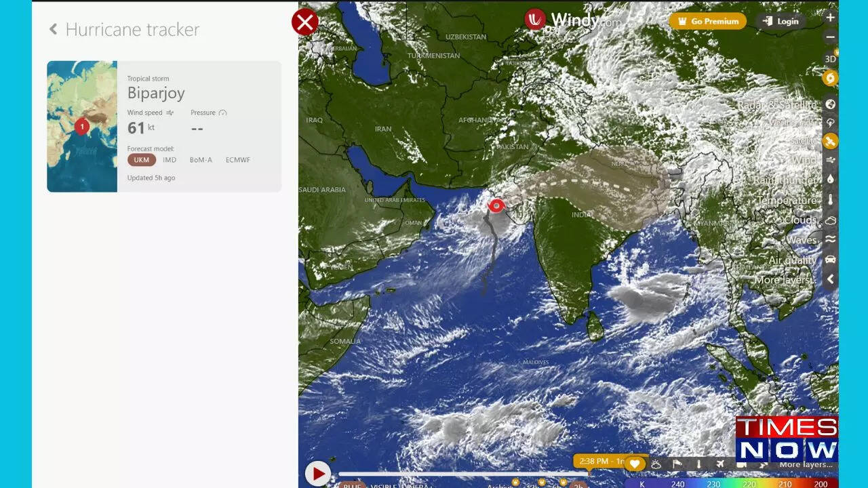
Task: Open the Wind layer
Action: [830, 160]
